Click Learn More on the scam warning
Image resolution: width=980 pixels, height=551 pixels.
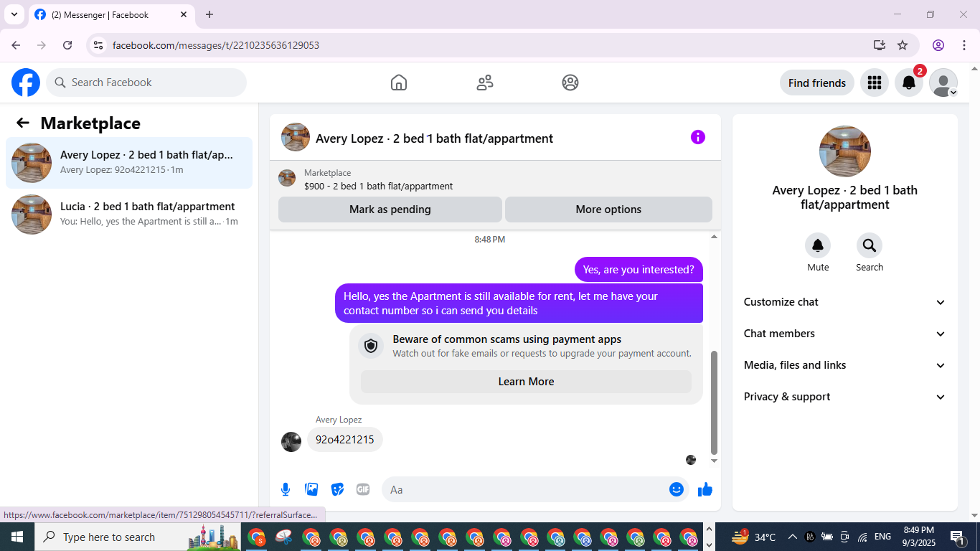[526, 382]
